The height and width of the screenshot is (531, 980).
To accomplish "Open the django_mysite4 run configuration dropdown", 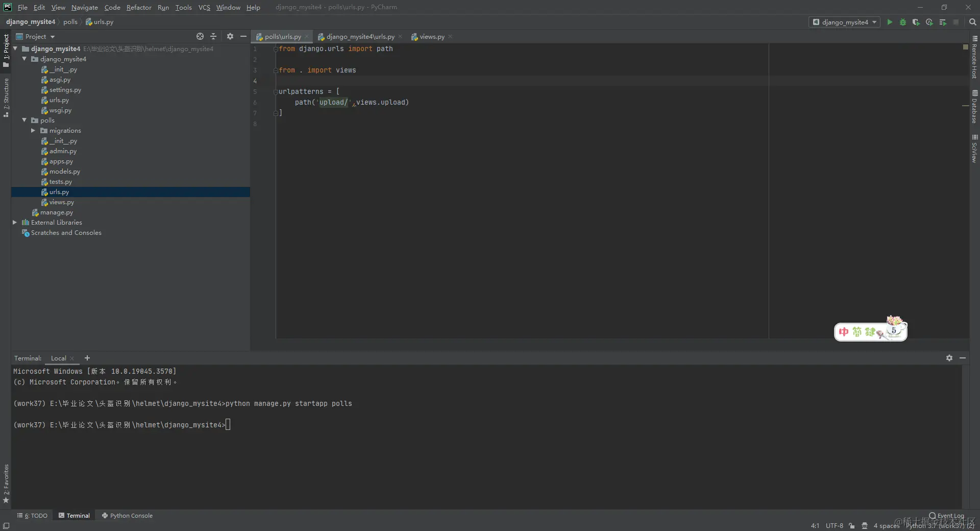I will pyautogui.click(x=844, y=22).
